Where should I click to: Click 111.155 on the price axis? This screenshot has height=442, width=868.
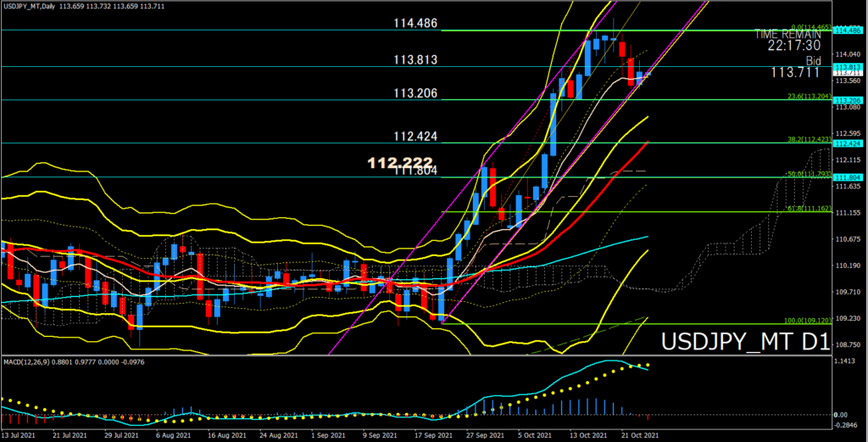tap(847, 213)
